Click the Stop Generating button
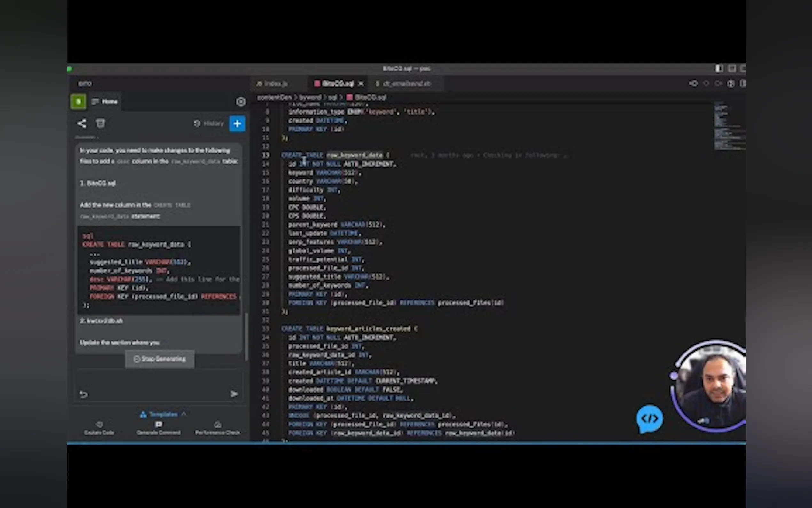Image resolution: width=812 pixels, height=508 pixels. tap(160, 359)
